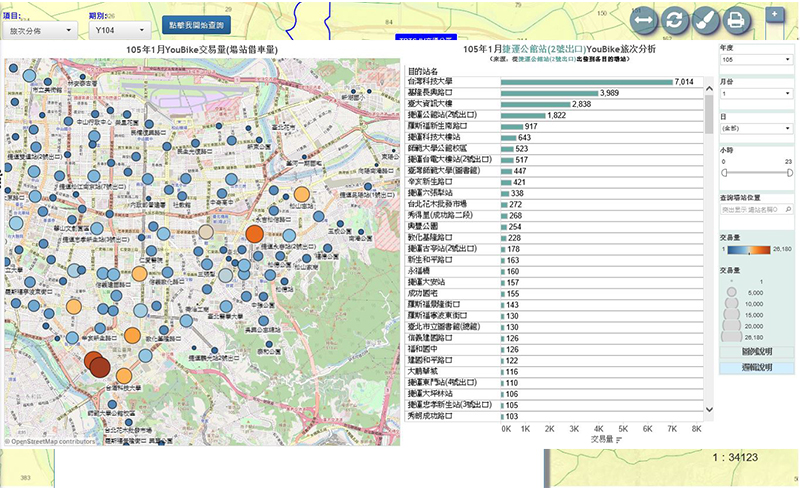Screen dimensions: 800x491
Task: Click the circular refresh arrows icon
Action: [674, 20]
